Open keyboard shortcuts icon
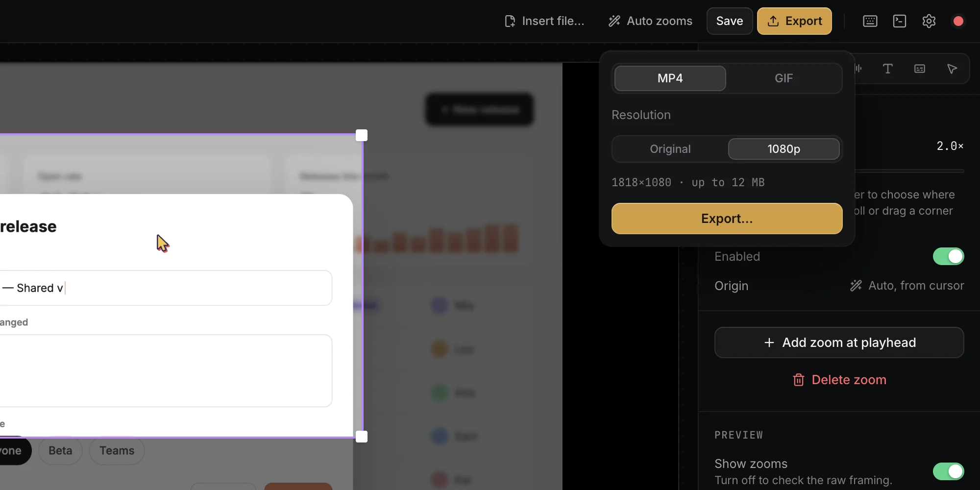The width and height of the screenshot is (980, 490). click(870, 21)
